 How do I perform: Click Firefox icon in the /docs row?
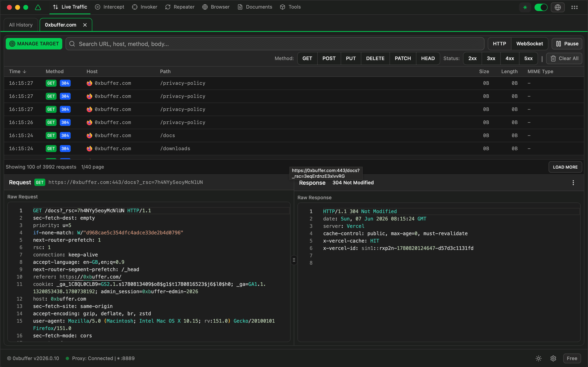(x=89, y=135)
